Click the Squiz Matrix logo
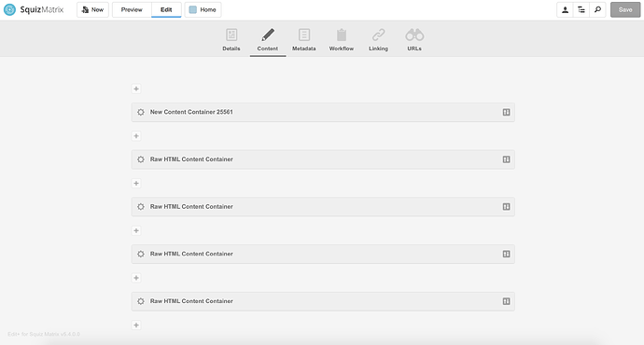This screenshot has height=345, width=644. 34,9
